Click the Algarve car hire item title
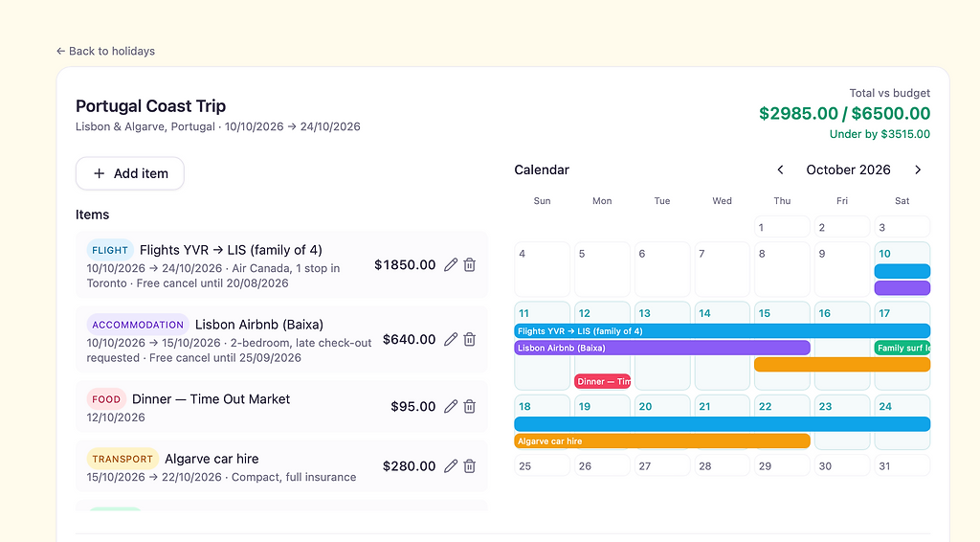Screen dimensions: 980x542 pos(212,459)
